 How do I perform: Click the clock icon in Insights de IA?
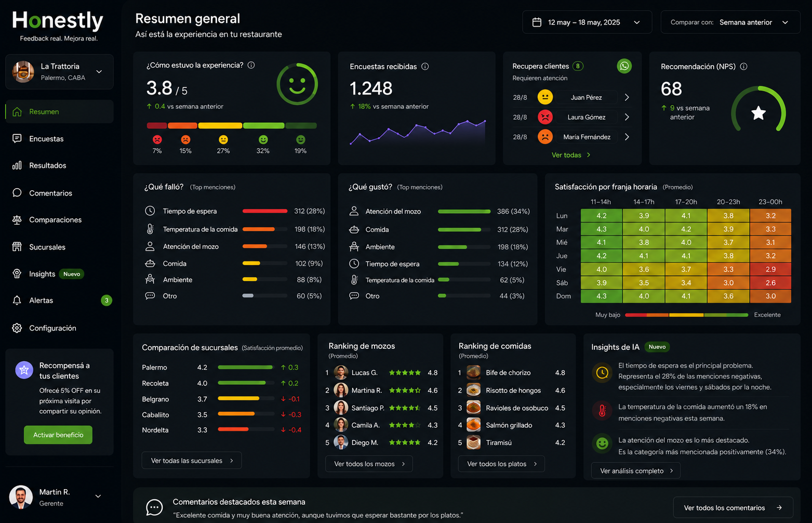[602, 373]
